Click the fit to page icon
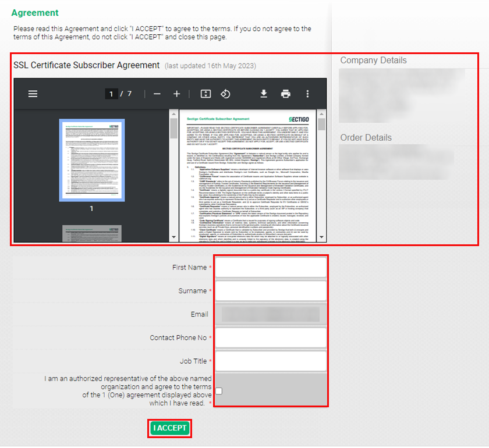 pos(205,94)
